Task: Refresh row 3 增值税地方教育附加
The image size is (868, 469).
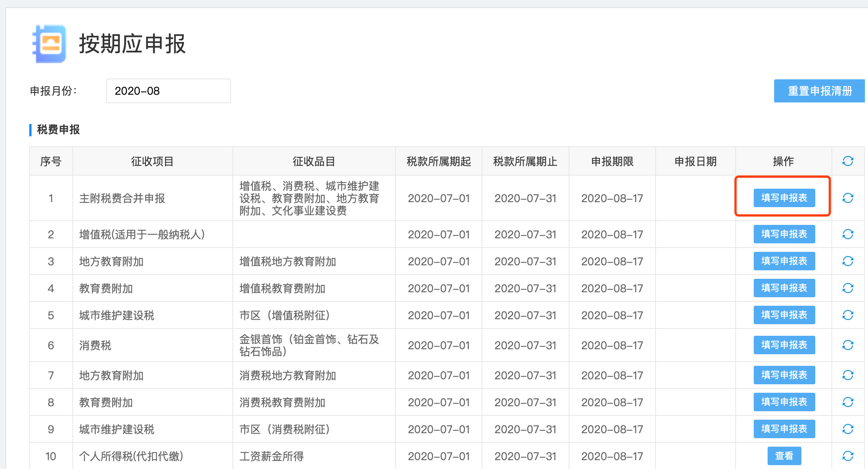Action: 848,261
